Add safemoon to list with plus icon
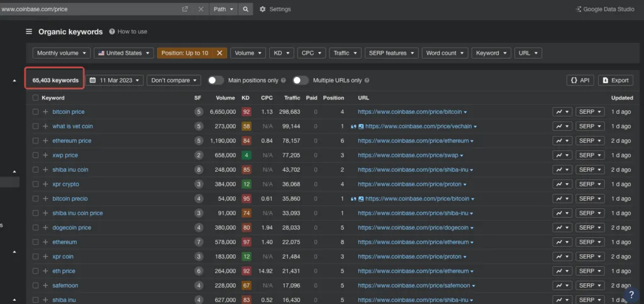 pyautogui.click(x=45, y=286)
